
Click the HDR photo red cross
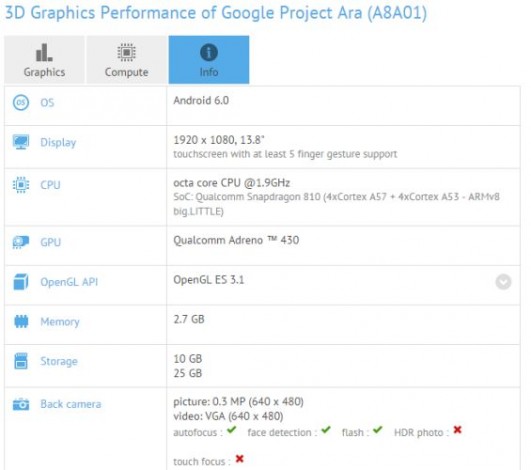click(x=458, y=430)
